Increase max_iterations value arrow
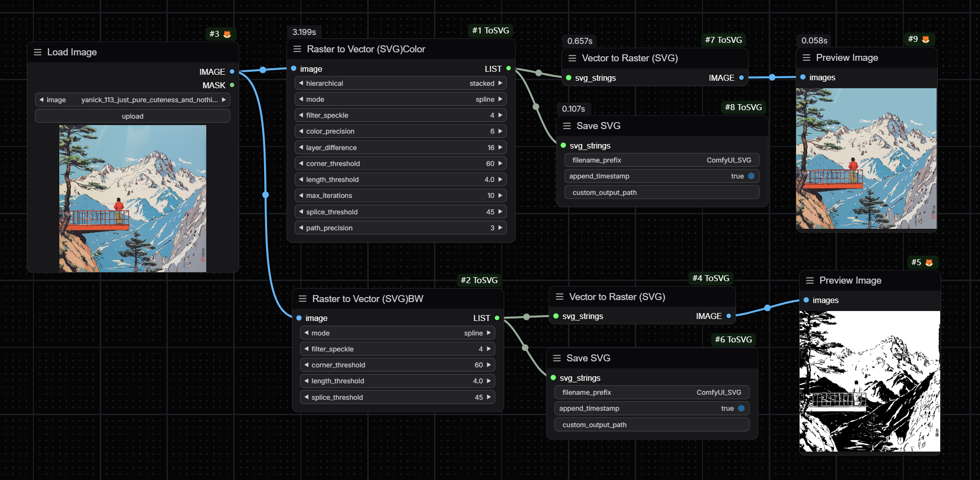Viewport: 980px width, 480px height. pos(500,195)
